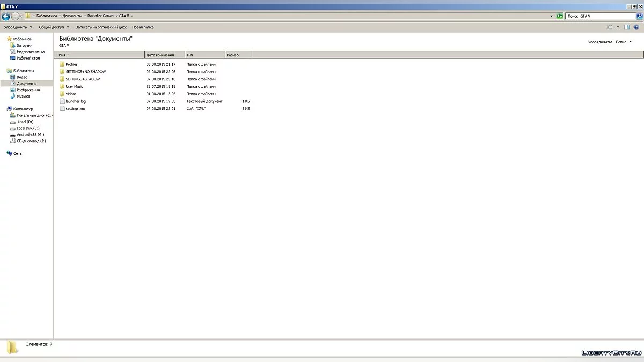The image size is (644, 362).
Task: Go back with the blue arrow button
Action: [x=6, y=16]
